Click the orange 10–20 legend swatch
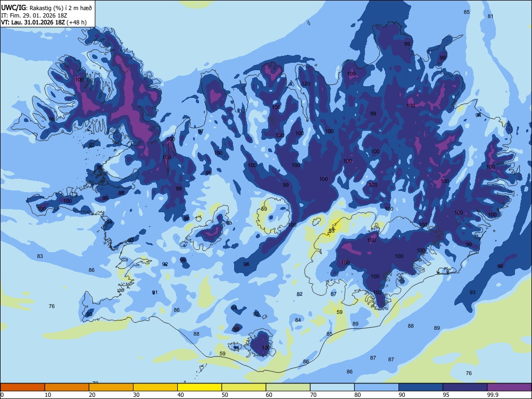The height and width of the screenshot is (399, 532). pos(67,387)
